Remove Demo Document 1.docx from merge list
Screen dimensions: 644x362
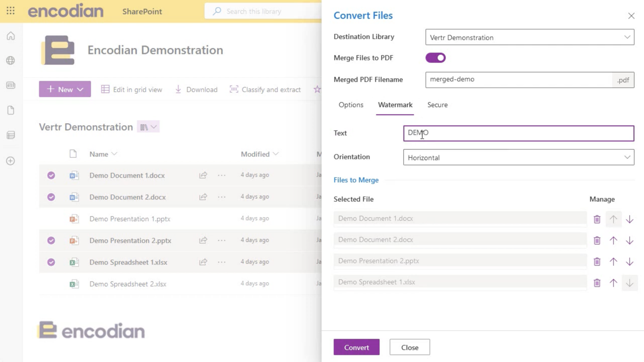tap(597, 219)
